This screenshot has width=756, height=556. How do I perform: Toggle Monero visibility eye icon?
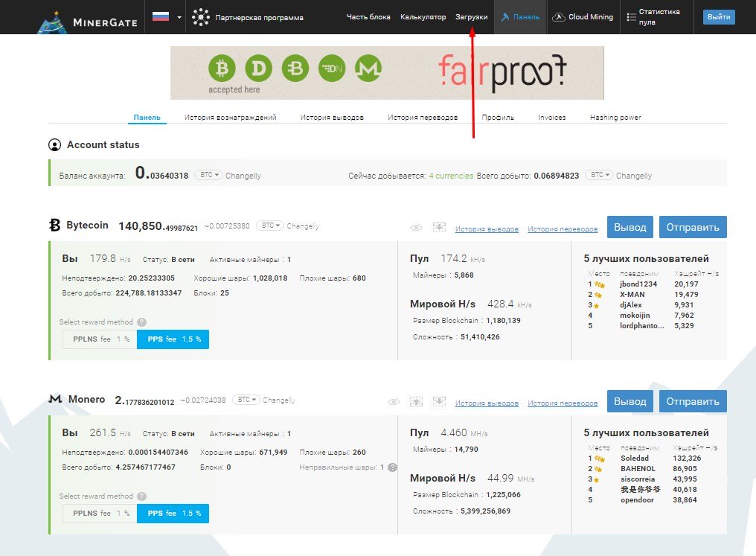tap(394, 402)
